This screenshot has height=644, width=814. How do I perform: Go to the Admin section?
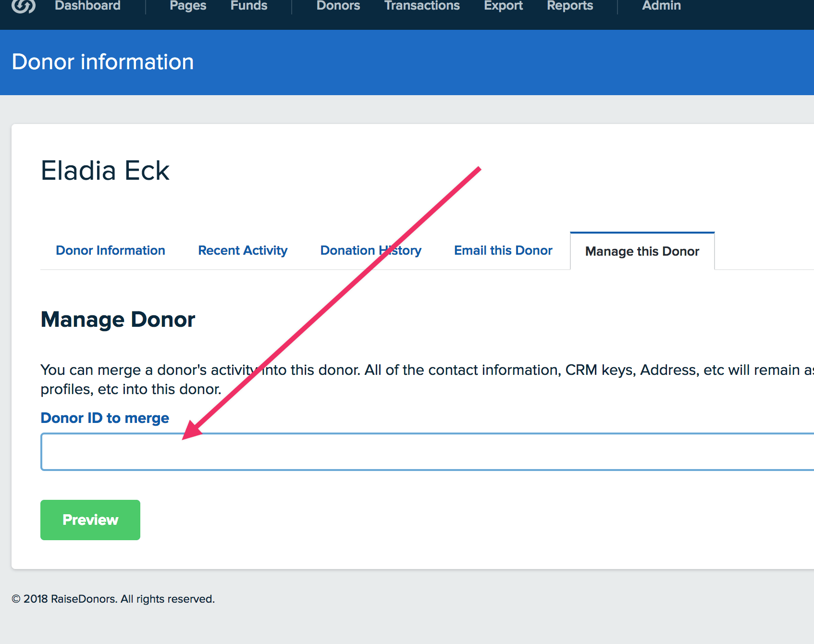point(661,6)
